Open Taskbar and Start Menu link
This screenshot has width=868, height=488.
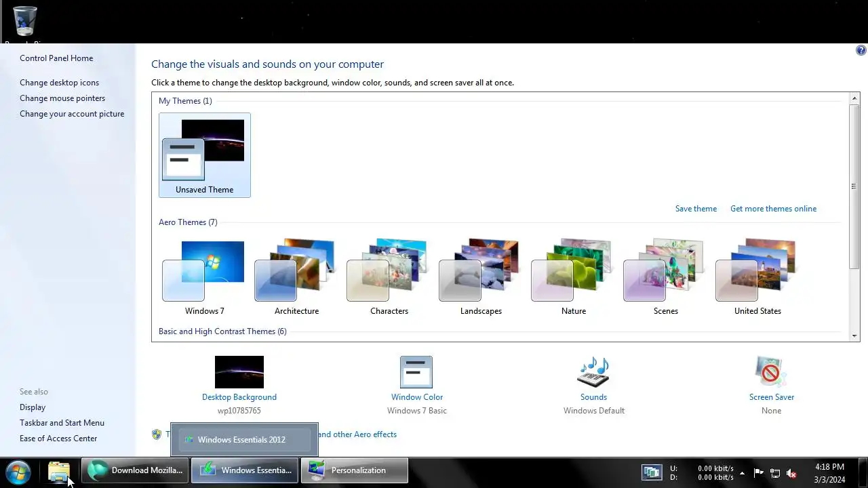pos(62,423)
